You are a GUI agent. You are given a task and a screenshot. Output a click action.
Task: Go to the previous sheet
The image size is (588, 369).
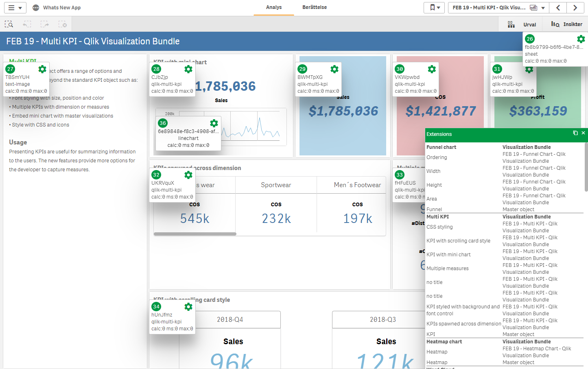pyautogui.click(x=558, y=8)
